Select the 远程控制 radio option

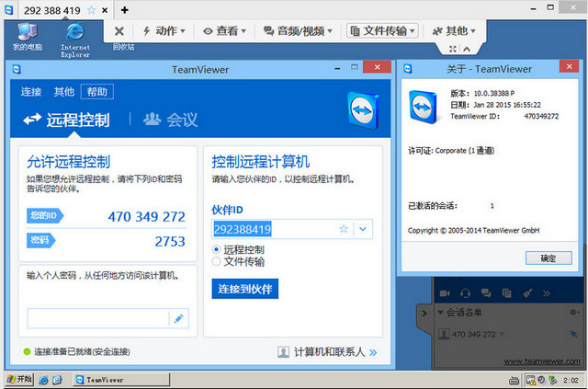pos(217,249)
